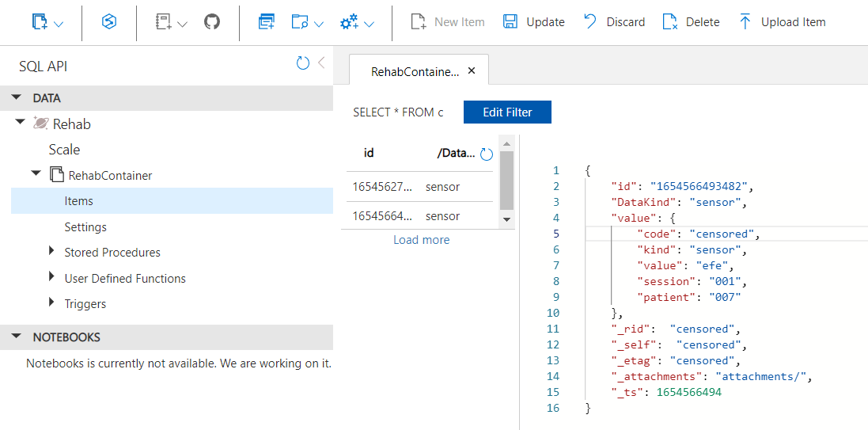The height and width of the screenshot is (430, 868).
Task: Select Items under RehabContainer
Action: coord(172,200)
